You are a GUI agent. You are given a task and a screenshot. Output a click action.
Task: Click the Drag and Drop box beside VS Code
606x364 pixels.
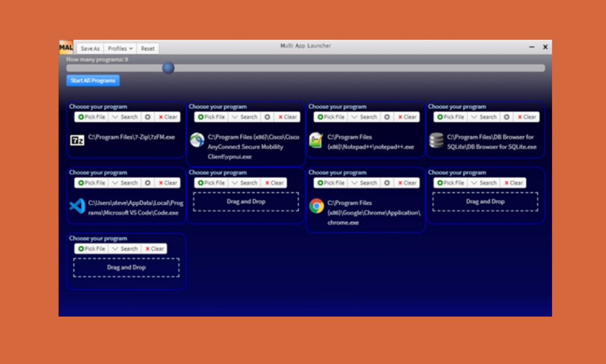246,201
